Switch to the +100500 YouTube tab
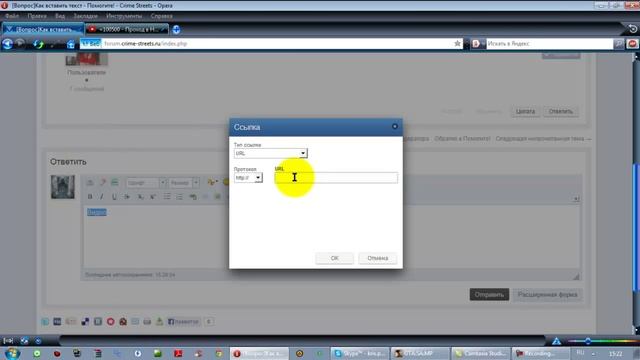Viewport: 640px width, 360px height. 127,29
